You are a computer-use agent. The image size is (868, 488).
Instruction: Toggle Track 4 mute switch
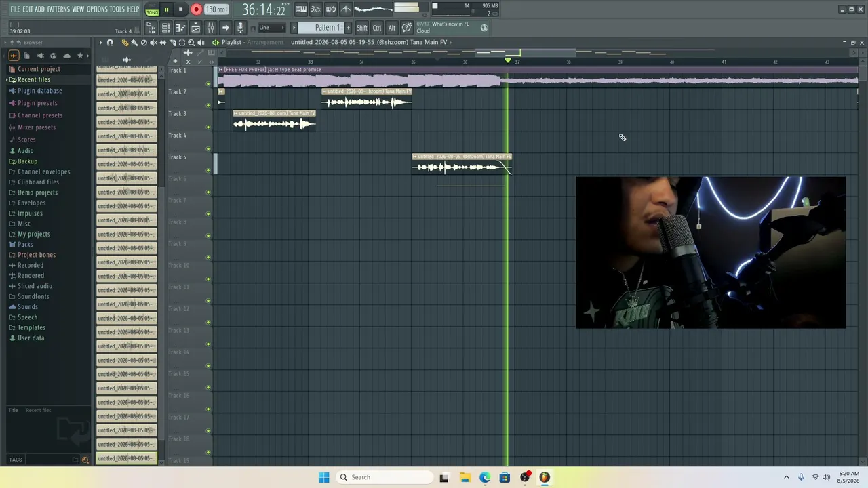tap(208, 149)
